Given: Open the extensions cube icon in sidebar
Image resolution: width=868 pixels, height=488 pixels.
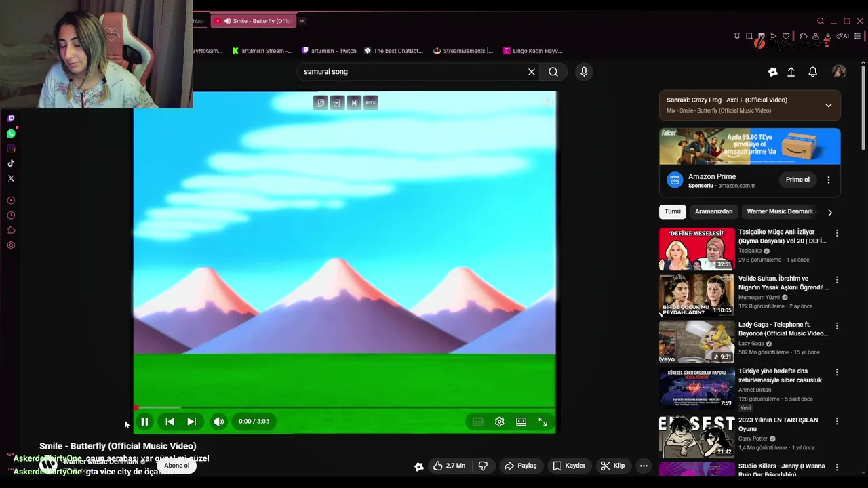Looking at the screenshot, I should click(11, 230).
